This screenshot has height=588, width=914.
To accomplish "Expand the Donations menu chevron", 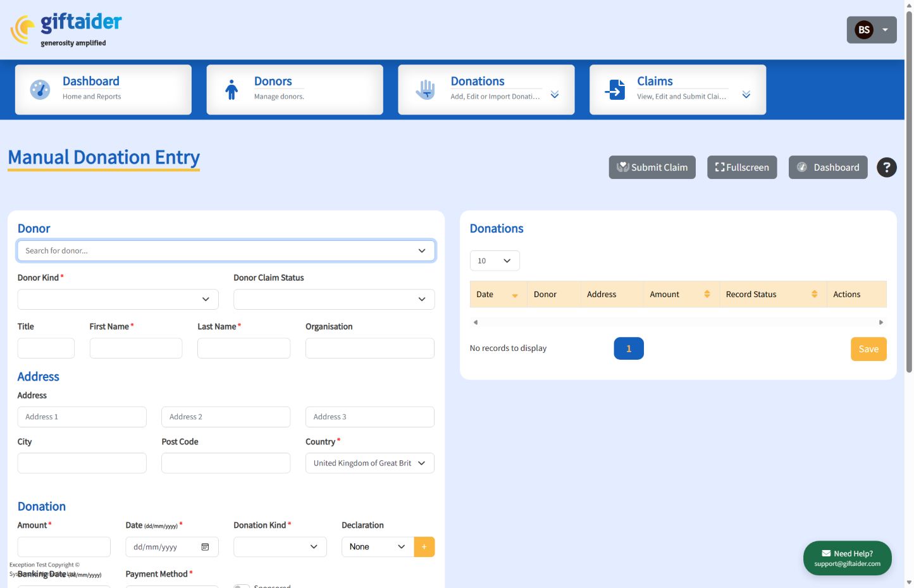I will [x=555, y=95].
